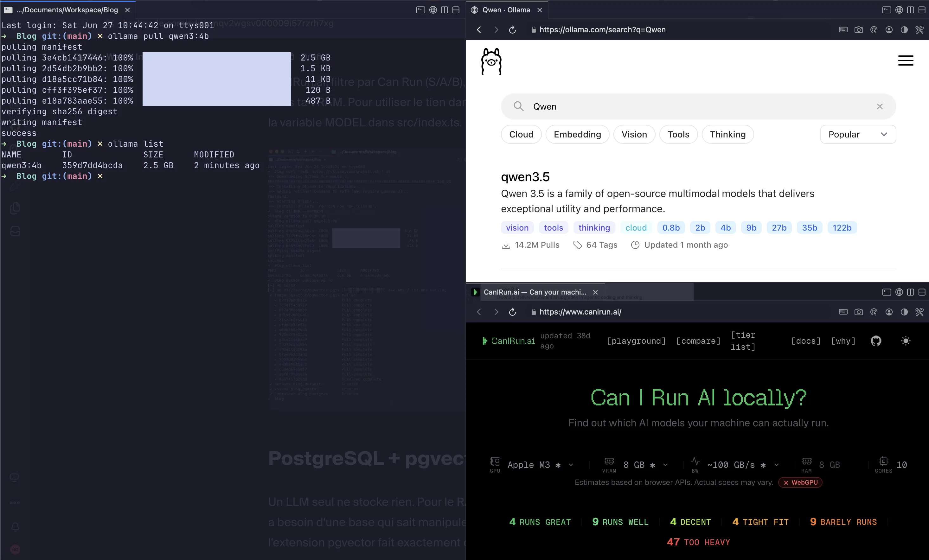Toggle the Embedding filter chip
This screenshot has height=560, width=929.
click(x=577, y=134)
